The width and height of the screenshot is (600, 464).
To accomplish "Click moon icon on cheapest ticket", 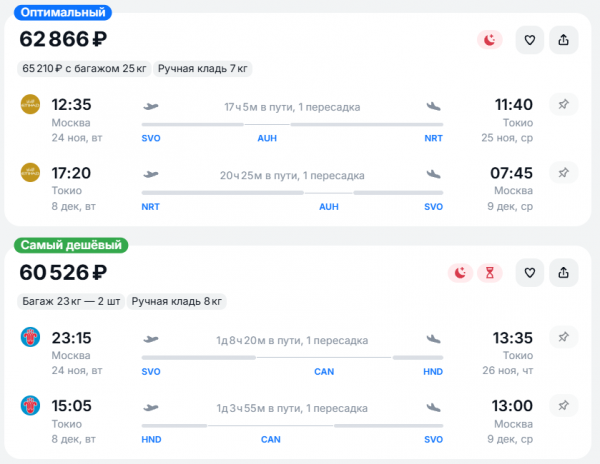I will pyautogui.click(x=460, y=273).
